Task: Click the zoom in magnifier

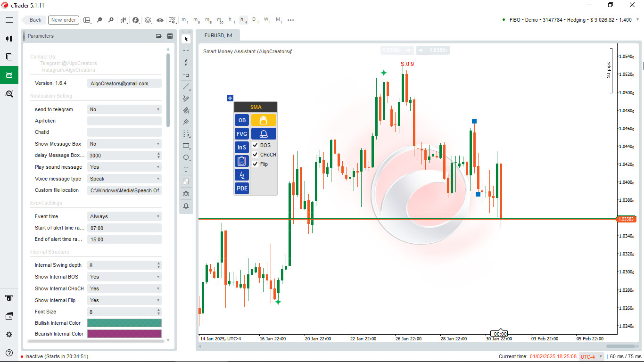Action: tap(111, 20)
